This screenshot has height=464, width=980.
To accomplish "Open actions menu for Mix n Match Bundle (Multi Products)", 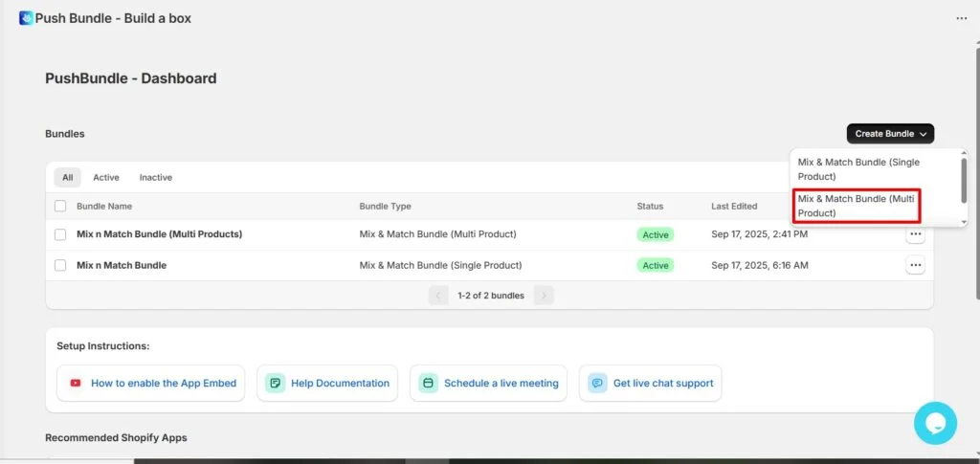I will (915, 234).
